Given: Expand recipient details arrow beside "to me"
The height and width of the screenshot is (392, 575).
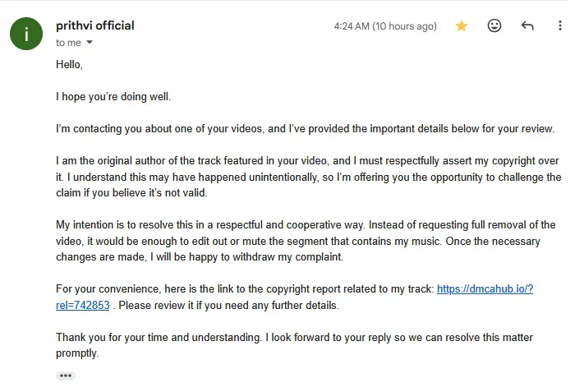Looking at the screenshot, I should [90, 43].
